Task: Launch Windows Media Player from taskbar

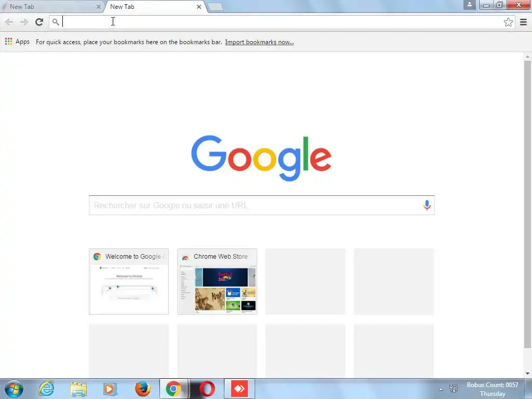Action: (x=110, y=389)
